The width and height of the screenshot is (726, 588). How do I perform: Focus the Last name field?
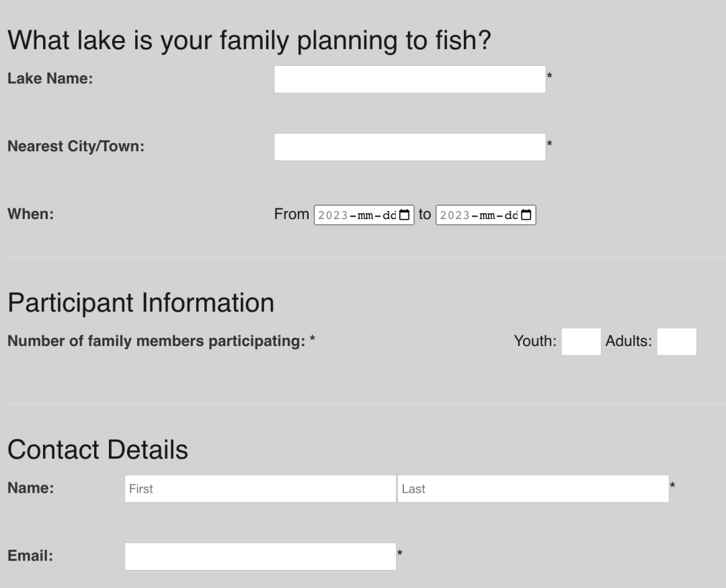click(532, 489)
